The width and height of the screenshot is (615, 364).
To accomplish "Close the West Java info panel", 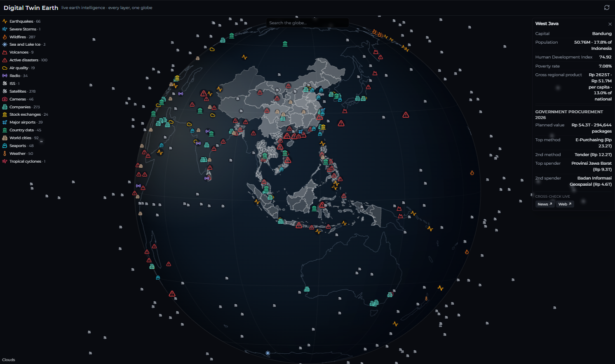I will [x=610, y=24].
